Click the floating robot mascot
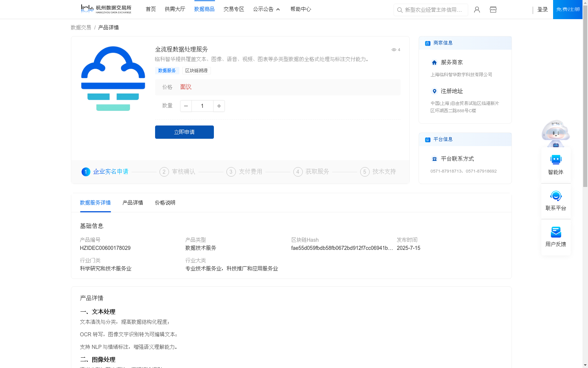Screen dimensions: 588x368 pos(556,133)
